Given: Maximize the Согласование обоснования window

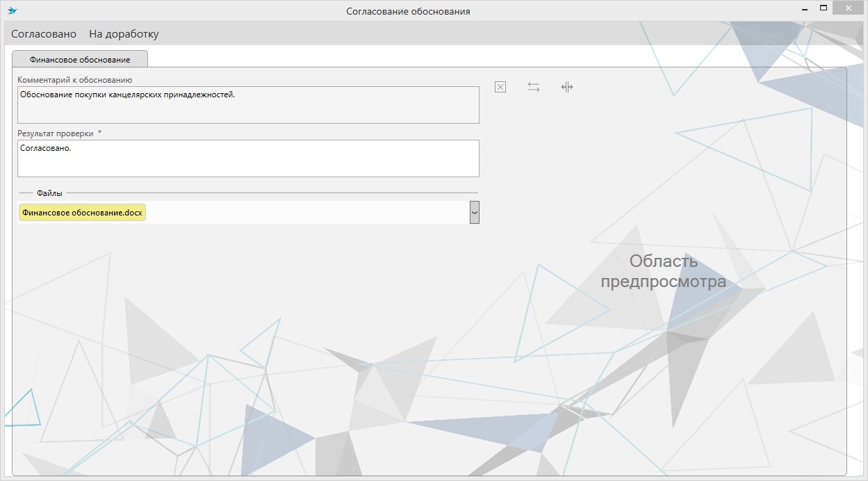Looking at the screenshot, I should click(x=824, y=8).
